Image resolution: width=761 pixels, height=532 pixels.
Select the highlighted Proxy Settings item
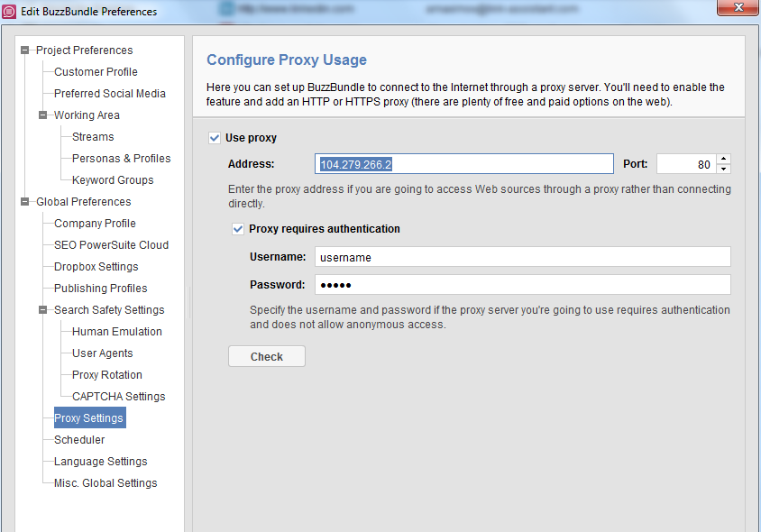(x=90, y=417)
